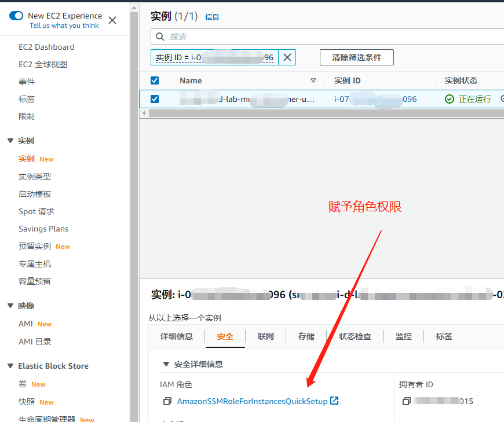Click the 清除筛选条件 button
Screen dimensions: 504x422
356,57
